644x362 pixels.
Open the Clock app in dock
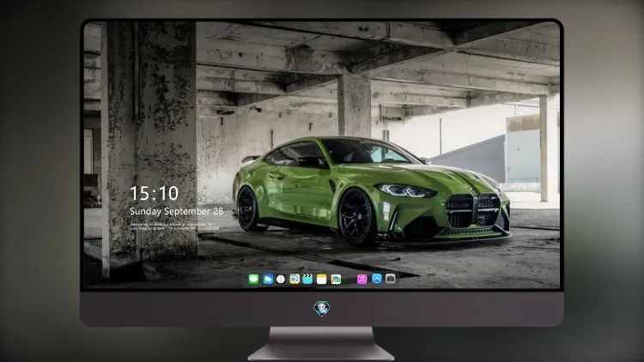pyautogui.click(x=281, y=279)
